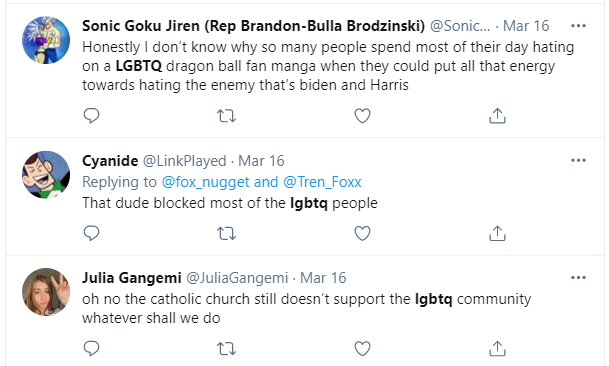Screen dimensions: 609x366
Task: Retweet Julia Gangemi's tweet
Action: (x=226, y=349)
